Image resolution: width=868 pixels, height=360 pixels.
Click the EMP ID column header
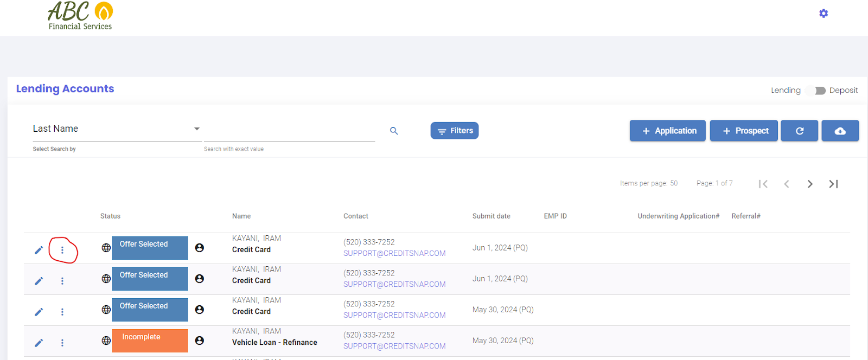point(556,216)
